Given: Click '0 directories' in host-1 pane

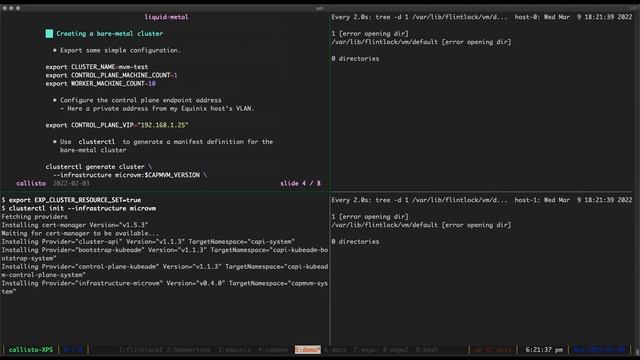Looking at the screenshot, I should (355, 242).
